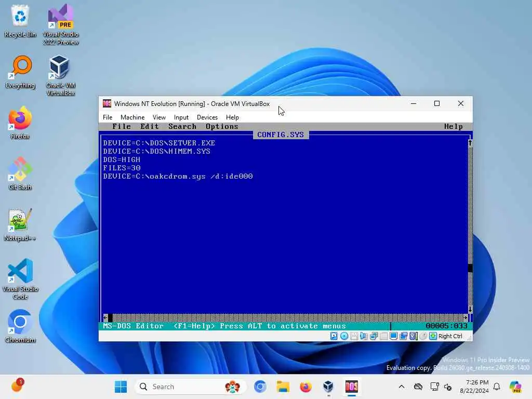Click the DOS=HIGH line

click(x=122, y=159)
